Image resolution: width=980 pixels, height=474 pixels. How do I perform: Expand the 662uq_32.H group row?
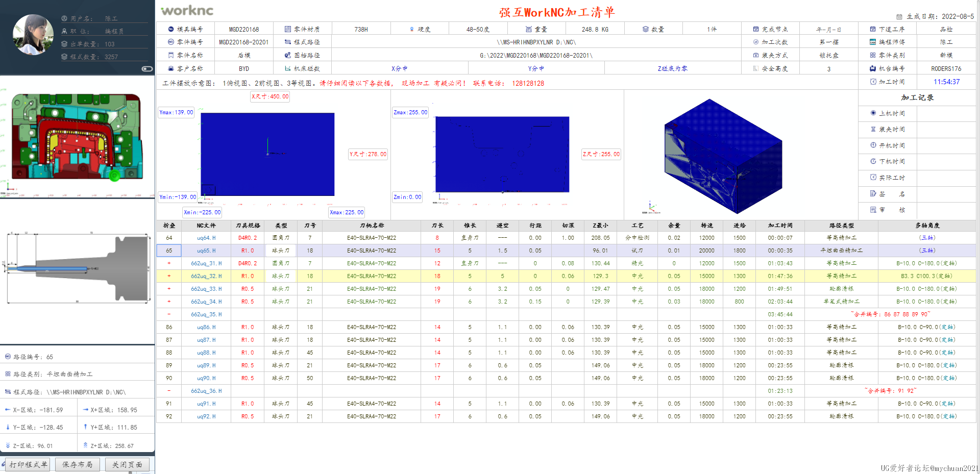pyautogui.click(x=169, y=276)
